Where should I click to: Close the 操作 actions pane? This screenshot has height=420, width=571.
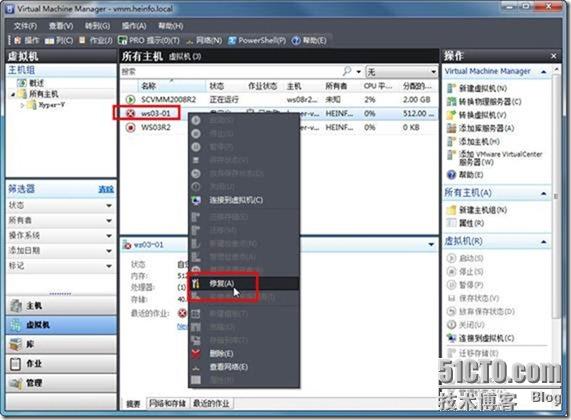click(554, 56)
